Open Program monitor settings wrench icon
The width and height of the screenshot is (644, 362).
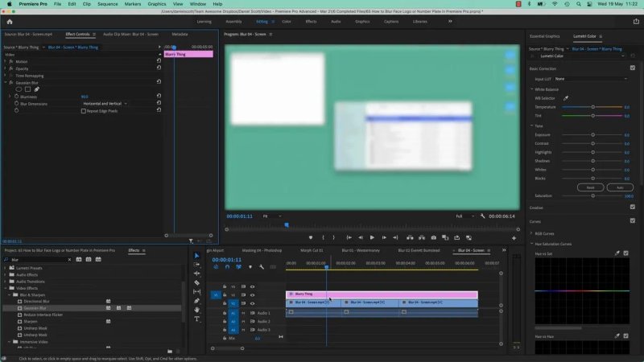click(482, 216)
